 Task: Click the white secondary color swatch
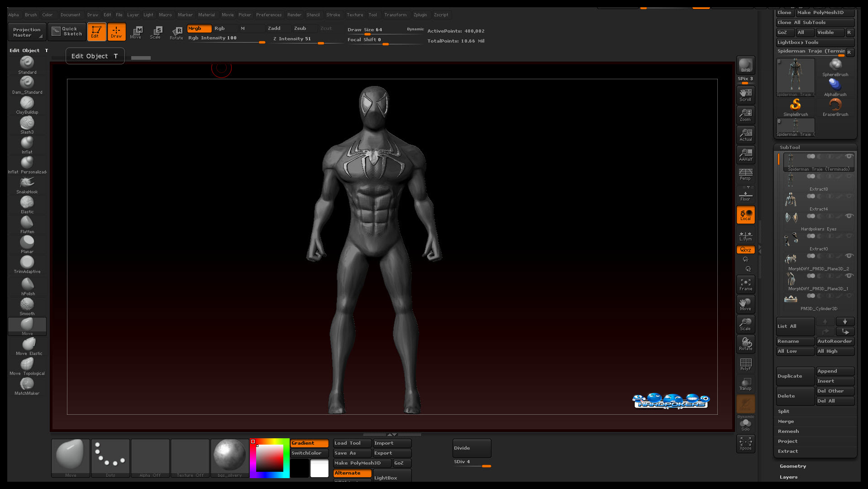[319, 468]
